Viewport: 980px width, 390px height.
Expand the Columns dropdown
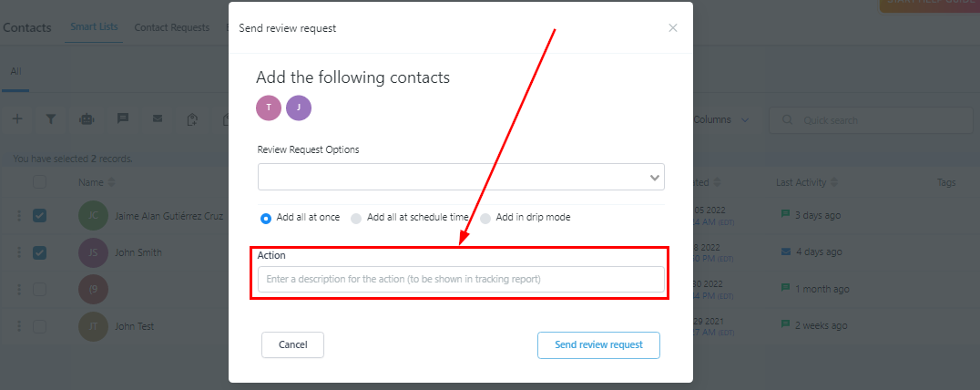point(720,119)
